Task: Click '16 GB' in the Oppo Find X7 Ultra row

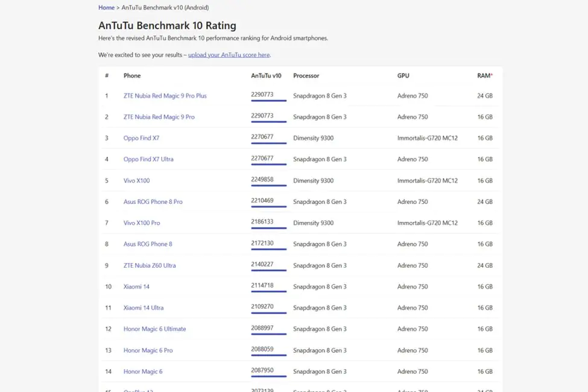Action: click(x=485, y=159)
